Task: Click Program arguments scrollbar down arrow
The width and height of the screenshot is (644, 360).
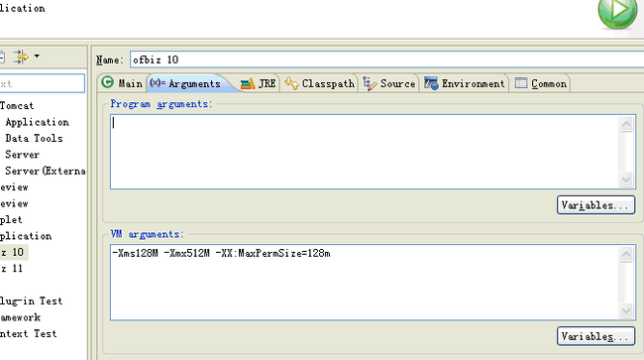Action: tap(626, 180)
